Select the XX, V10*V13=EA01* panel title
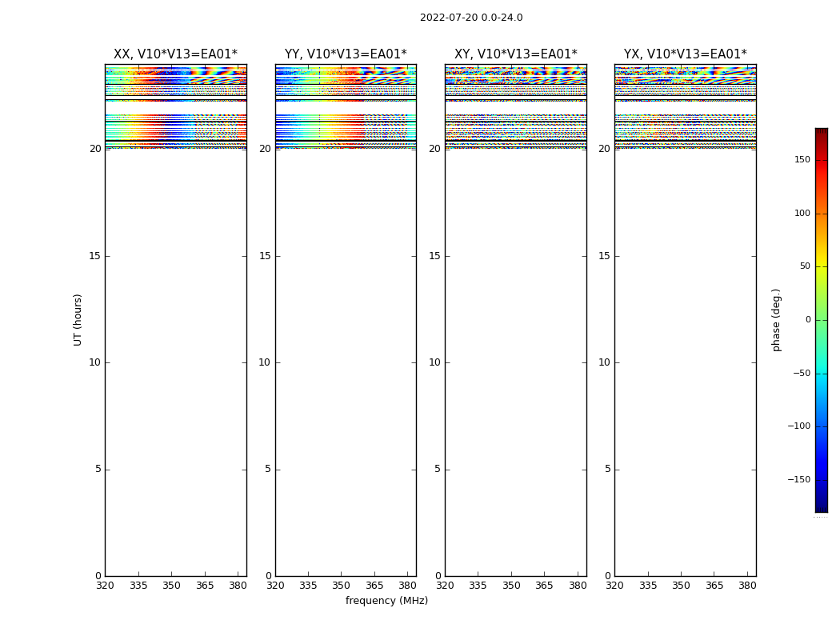 tap(175, 54)
